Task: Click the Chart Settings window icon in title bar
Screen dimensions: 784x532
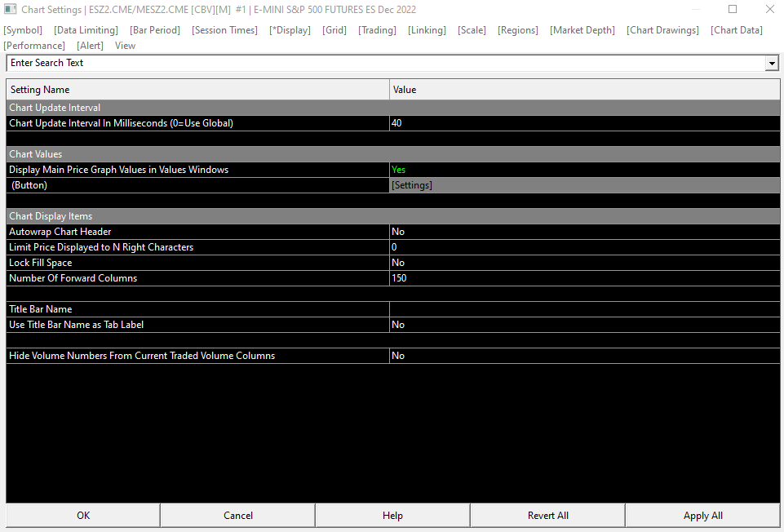Action: 10,9
